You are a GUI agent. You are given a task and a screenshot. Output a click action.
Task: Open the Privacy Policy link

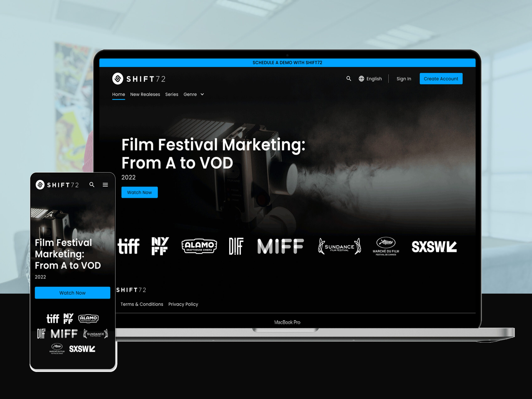183,304
